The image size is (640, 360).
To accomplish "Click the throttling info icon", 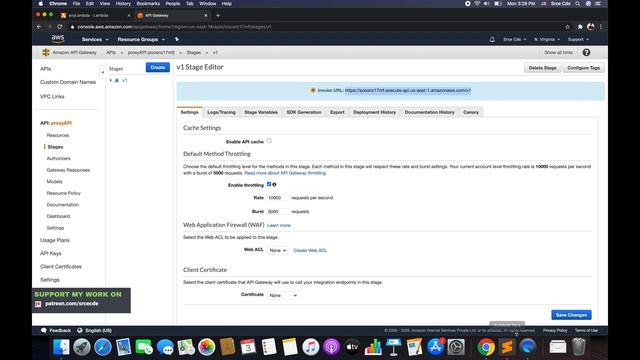I will click(274, 184).
